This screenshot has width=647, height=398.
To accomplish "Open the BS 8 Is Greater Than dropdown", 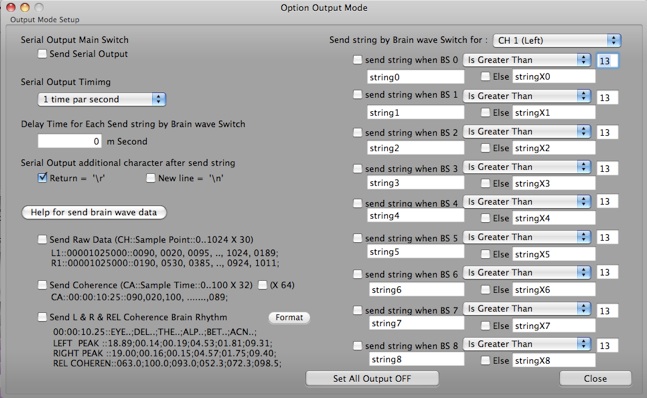I will [x=527, y=344].
